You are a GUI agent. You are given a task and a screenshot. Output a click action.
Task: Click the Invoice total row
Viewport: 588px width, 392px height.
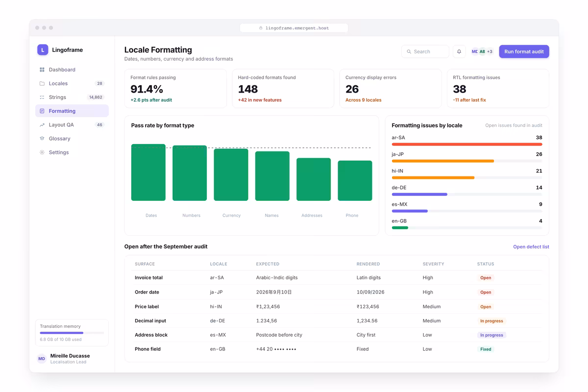(337, 277)
